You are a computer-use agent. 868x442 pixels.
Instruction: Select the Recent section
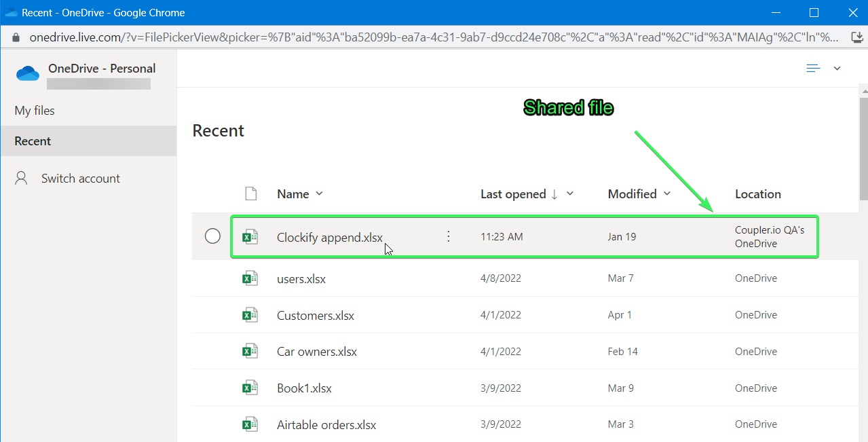[x=88, y=141]
